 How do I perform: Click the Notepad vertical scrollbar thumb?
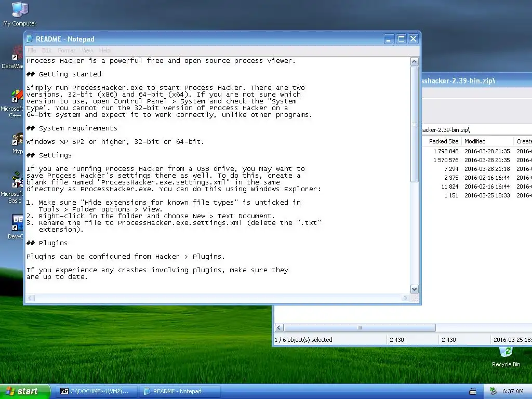coord(414,124)
